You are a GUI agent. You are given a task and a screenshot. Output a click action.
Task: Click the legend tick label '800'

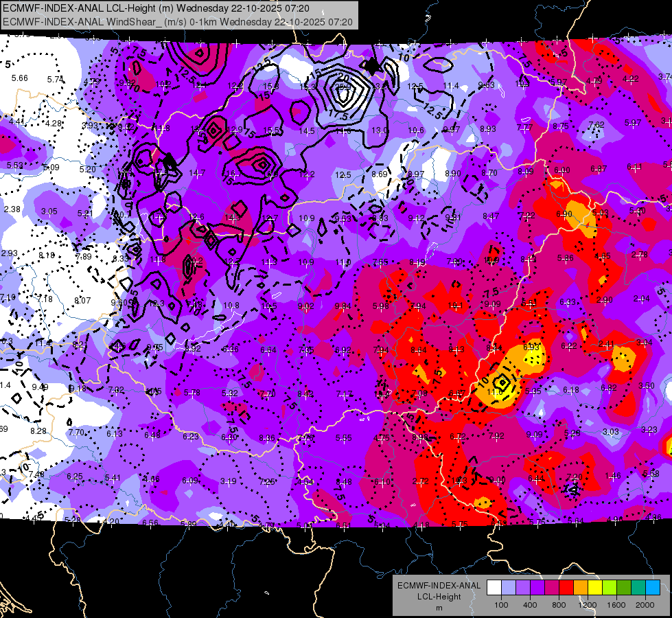coord(559,605)
